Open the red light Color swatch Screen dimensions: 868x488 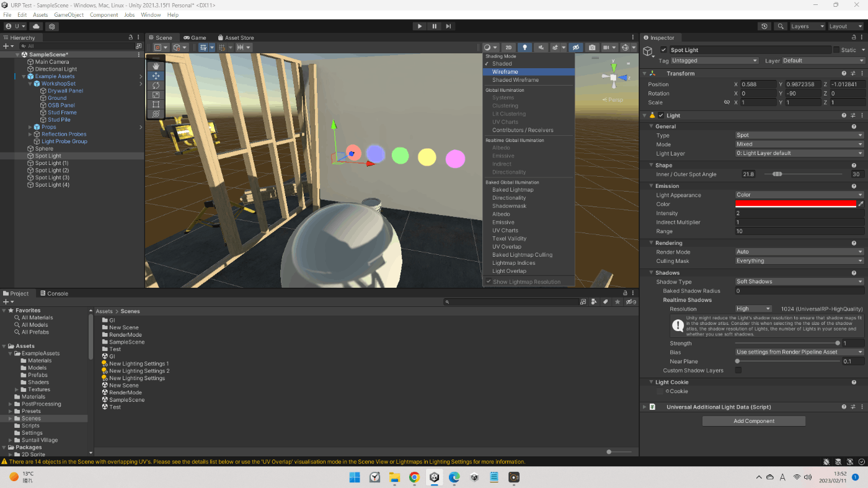pyautogui.click(x=795, y=204)
